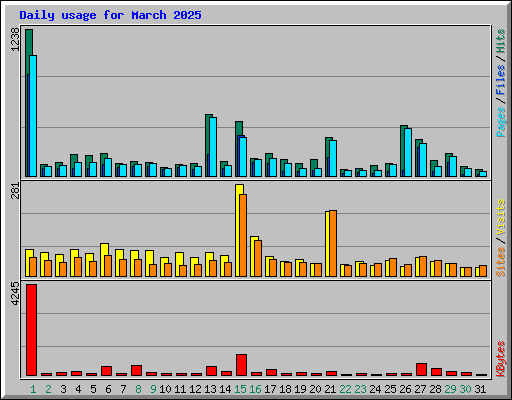Click day 29 on the x-axis
The width and height of the screenshot is (512, 400).
450,389
